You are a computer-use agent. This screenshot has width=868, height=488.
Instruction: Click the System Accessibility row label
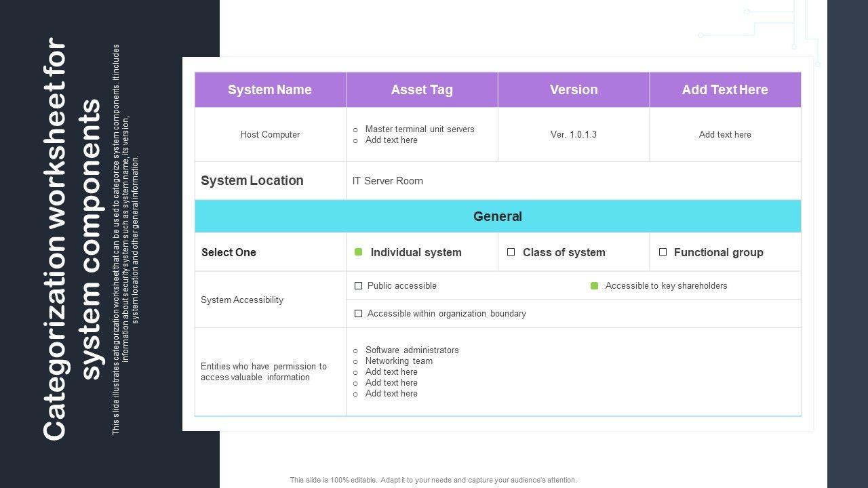pos(242,300)
